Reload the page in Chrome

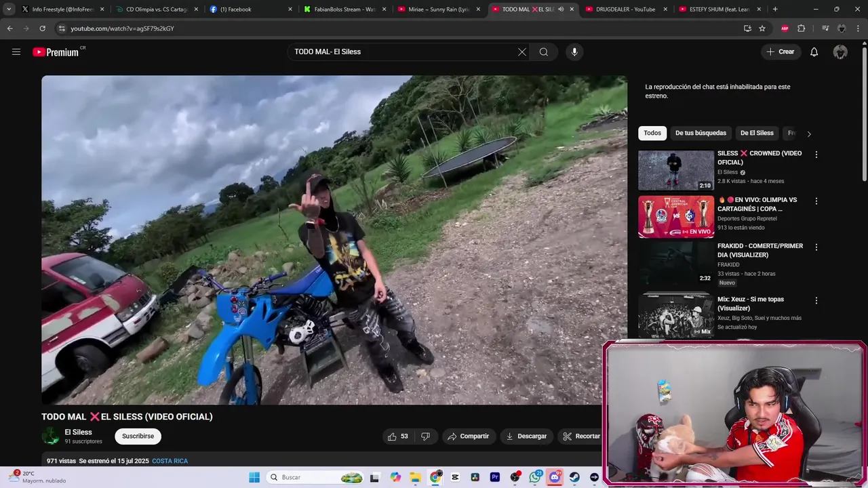pyautogui.click(x=43, y=28)
